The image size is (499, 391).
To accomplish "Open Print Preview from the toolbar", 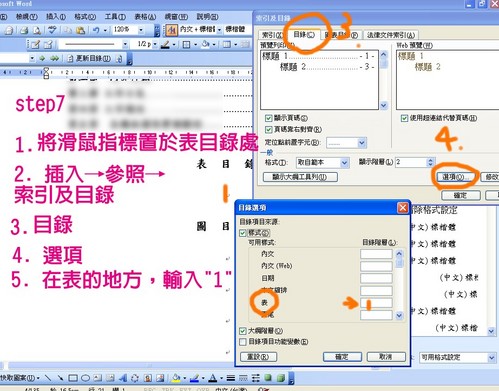I will [37, 30].
